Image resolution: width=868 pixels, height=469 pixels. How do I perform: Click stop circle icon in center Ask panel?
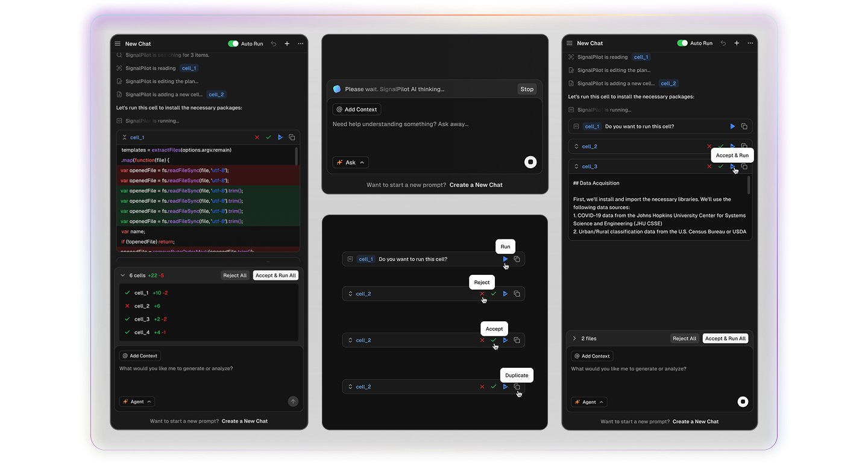click(x=530, y=162)
